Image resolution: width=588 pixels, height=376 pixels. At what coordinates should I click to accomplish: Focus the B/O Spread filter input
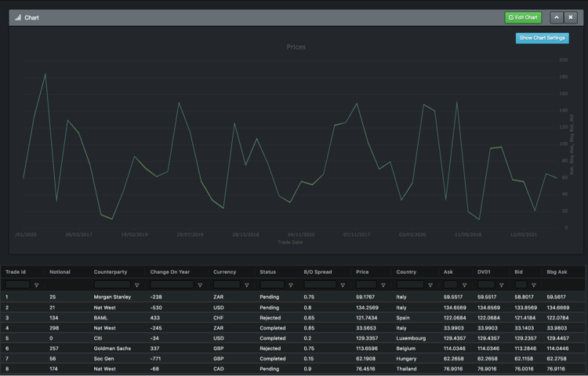(320, 285)
